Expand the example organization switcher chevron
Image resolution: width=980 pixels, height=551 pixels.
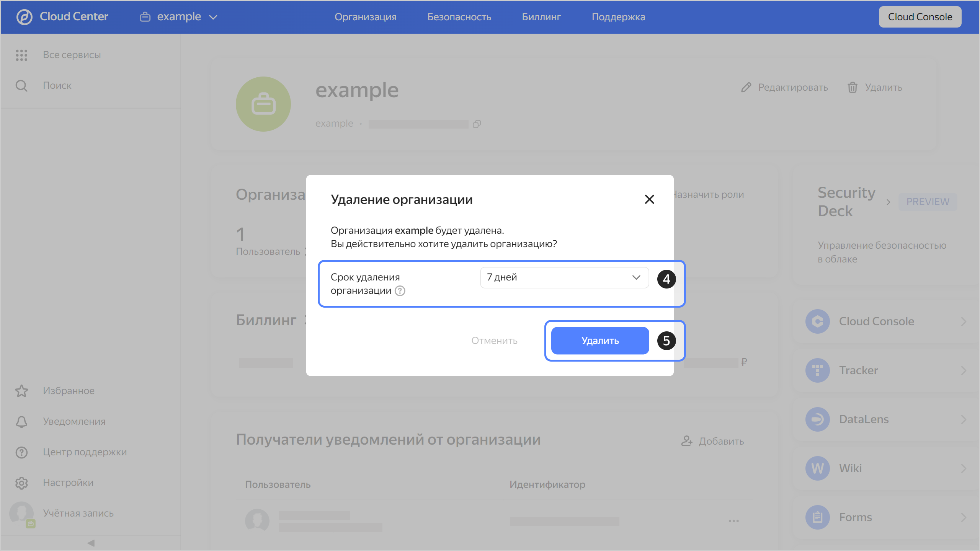tap(213, 17)
